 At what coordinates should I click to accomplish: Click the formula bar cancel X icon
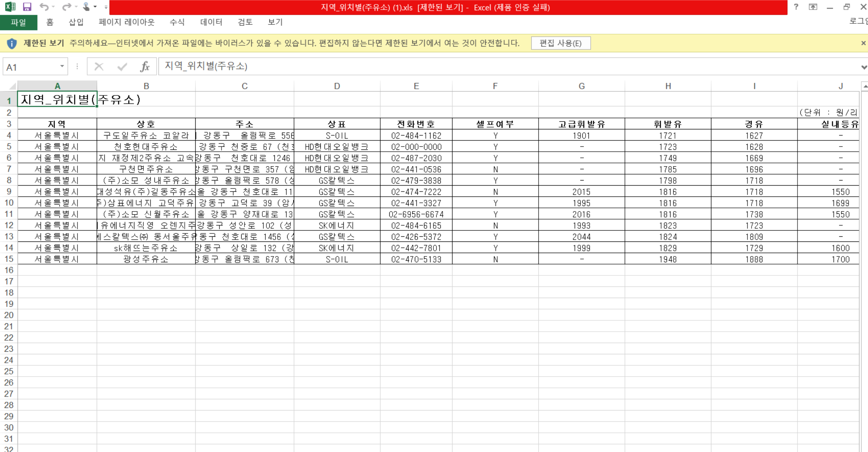coord(99,66)
